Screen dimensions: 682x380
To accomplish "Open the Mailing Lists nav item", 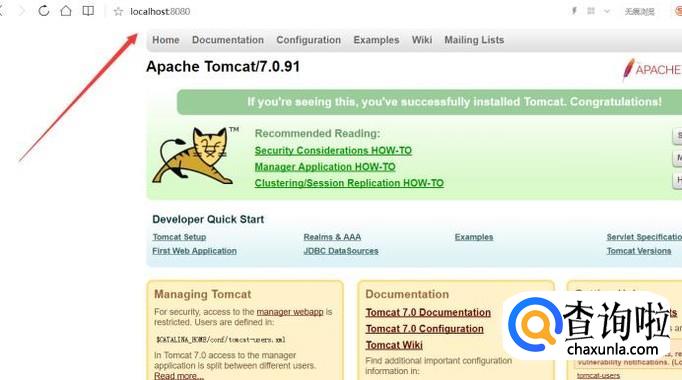I will [x=474, y=40].
